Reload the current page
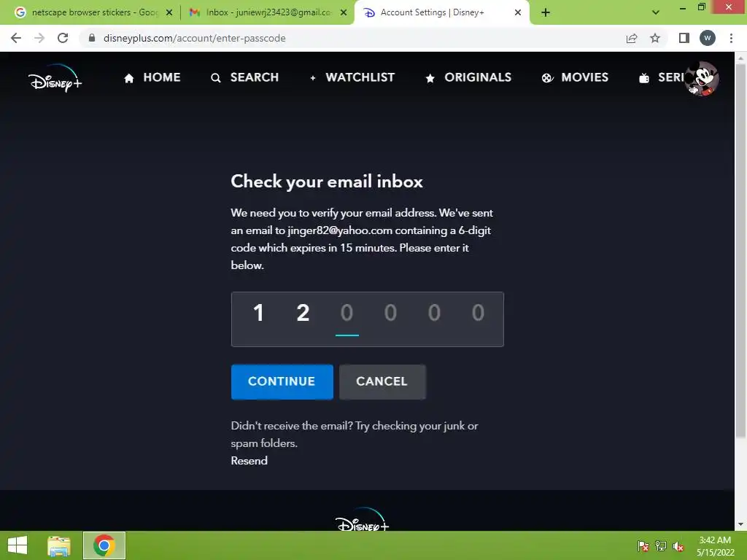The width and height of the screenshot is (747, 560). coord(63,38)
